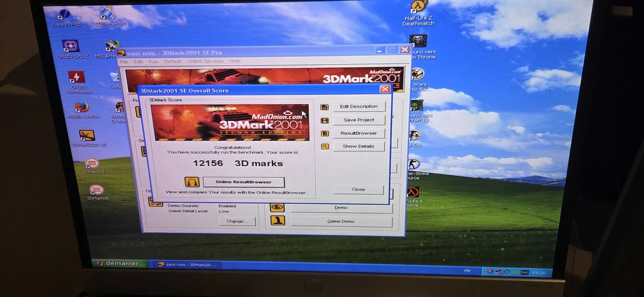The height and width of the screenshot is (297, 644).
Task: Open the ResultBrowser button
Action: pos(359,133)
